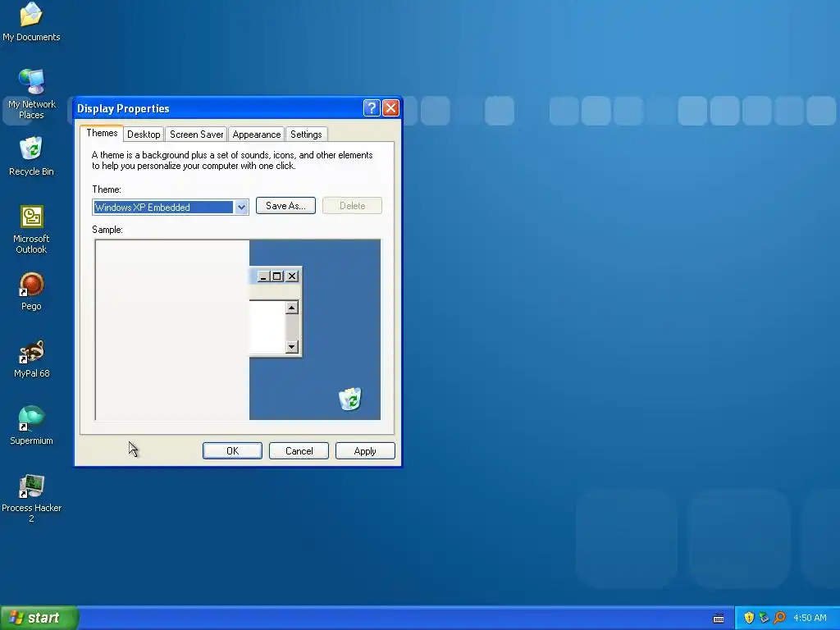Confirm with the OK button
Viewport: 840px width, 630px height.
click(x=232, y=451)
